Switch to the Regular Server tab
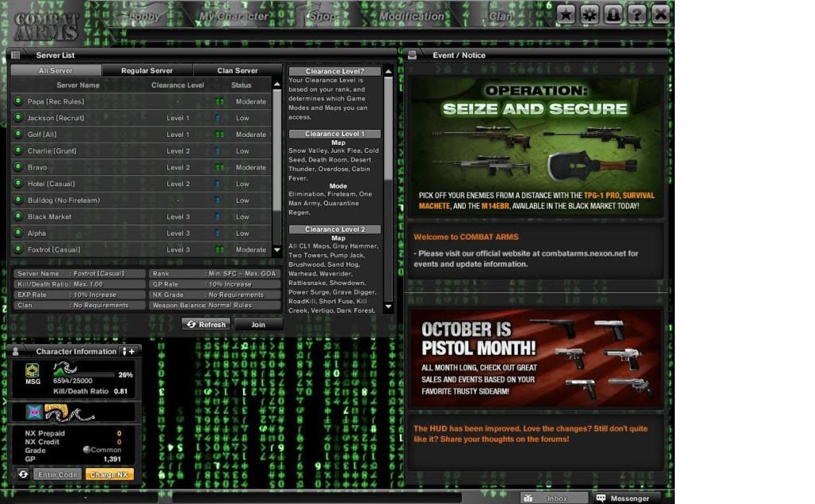The width and height of the screenshot is (815, 504). coord(147,71)
